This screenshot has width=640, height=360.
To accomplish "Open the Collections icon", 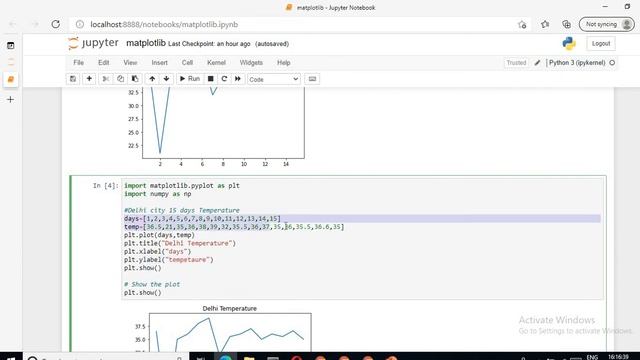I will point(567,24).
